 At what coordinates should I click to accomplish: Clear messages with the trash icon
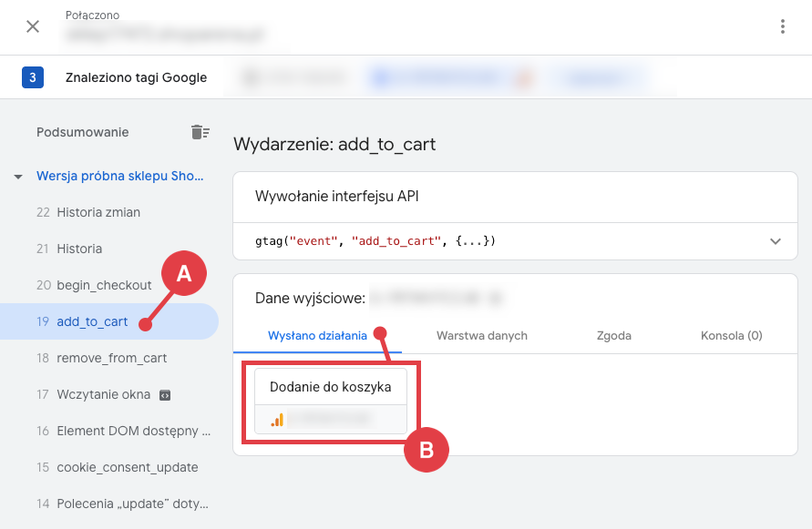[200, 131]
